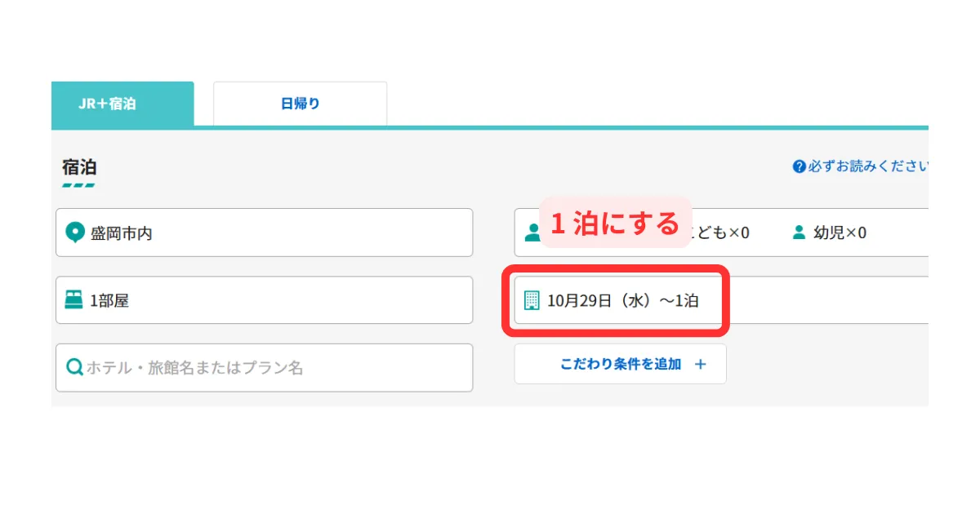Open the 日帰り tab

click(x=300, y=104)
